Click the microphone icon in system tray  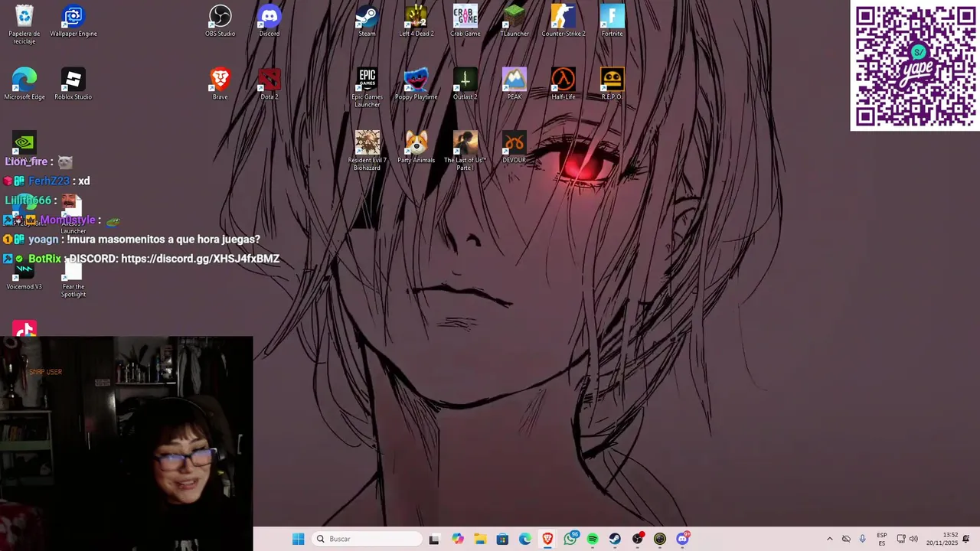click(x=863, y=539)
